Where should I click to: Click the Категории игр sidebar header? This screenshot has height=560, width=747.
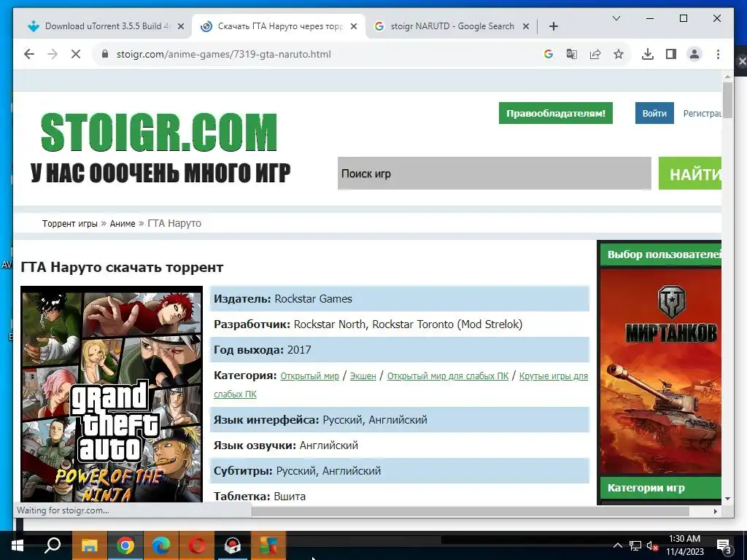[661, 488]
